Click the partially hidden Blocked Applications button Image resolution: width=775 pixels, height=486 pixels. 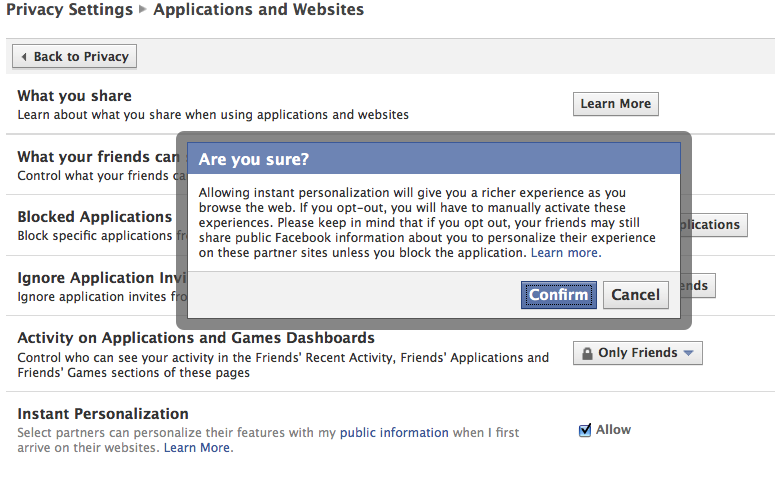coord(714,225)
